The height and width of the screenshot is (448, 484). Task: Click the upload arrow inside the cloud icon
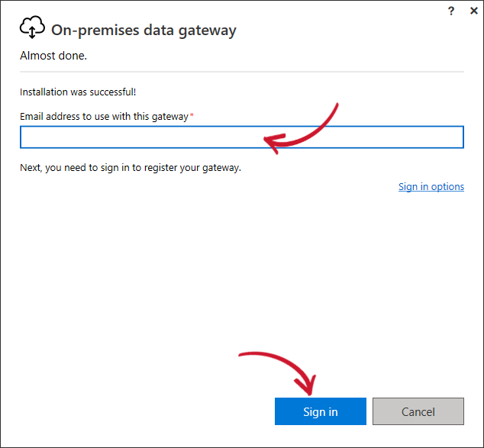32,32
